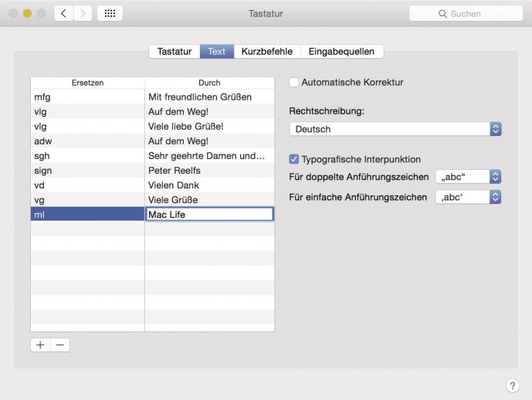This screenshot has height=400, width=532.
Task: Show all preferences grid icon
Action: point(109,14)
